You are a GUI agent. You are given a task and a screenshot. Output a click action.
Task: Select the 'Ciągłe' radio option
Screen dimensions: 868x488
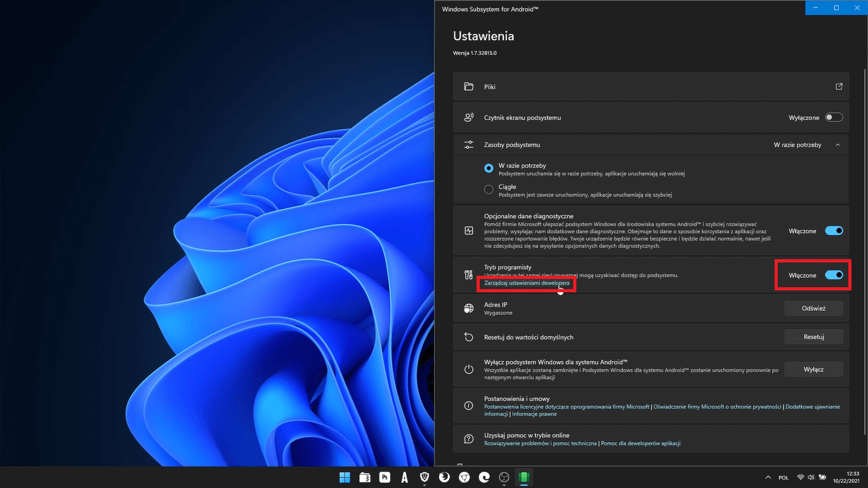pos(489,189)
